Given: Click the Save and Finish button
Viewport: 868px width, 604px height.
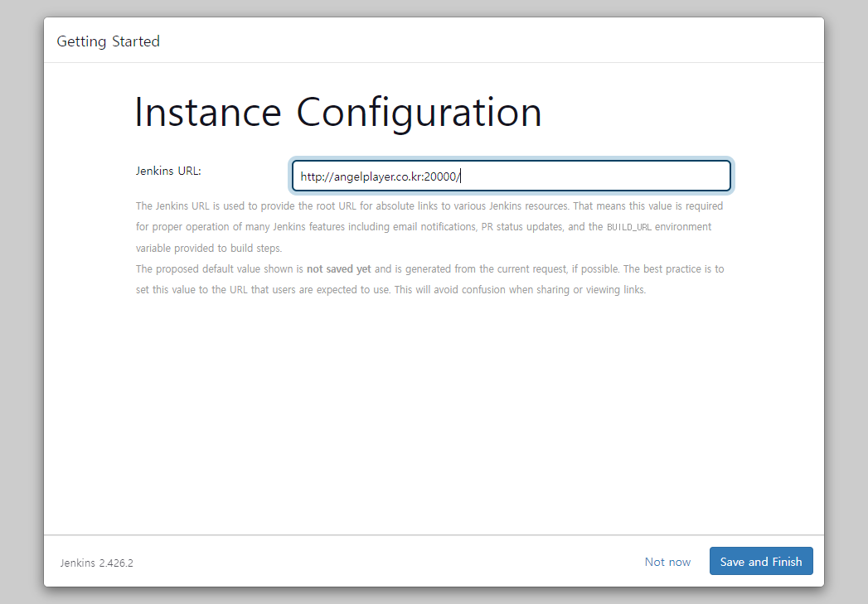Looking at the screenshot, I should click(x=760, y=561).
